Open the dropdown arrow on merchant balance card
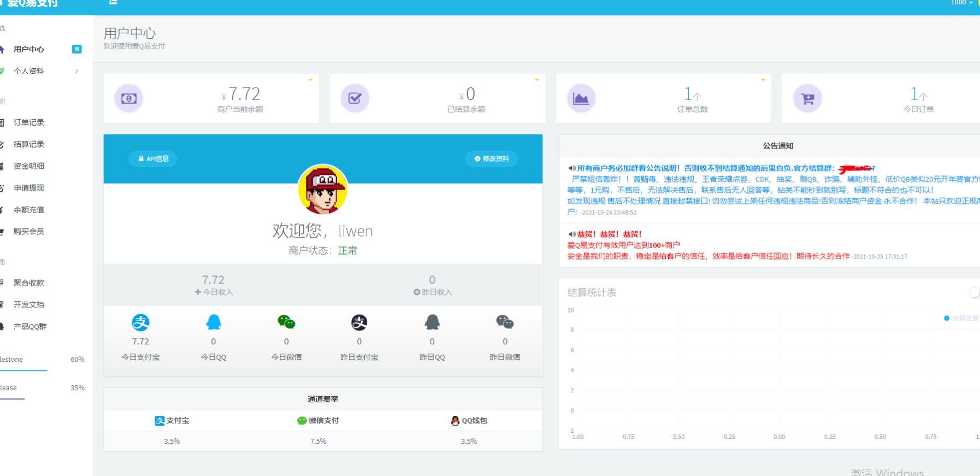 311,80
